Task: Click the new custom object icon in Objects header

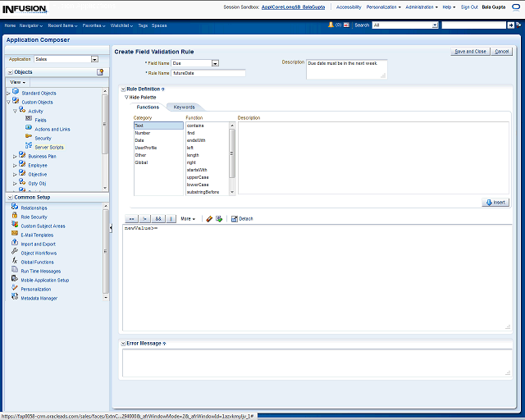Action: coord(100,72)
